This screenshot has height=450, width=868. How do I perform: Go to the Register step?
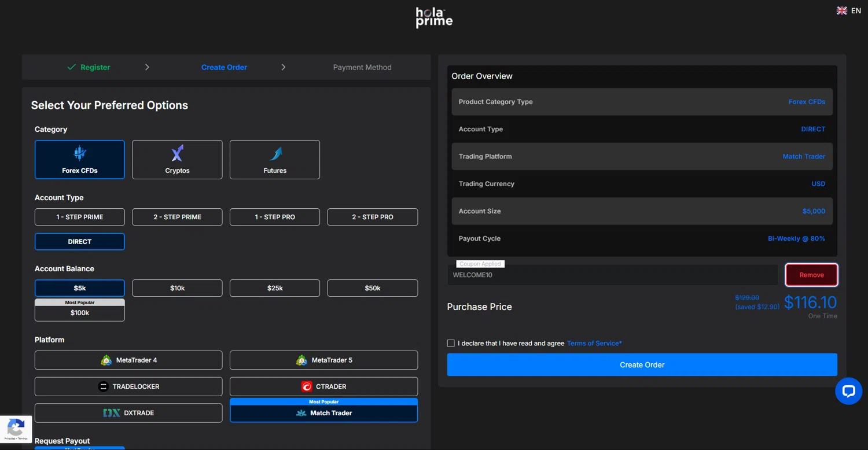(89, 67)
